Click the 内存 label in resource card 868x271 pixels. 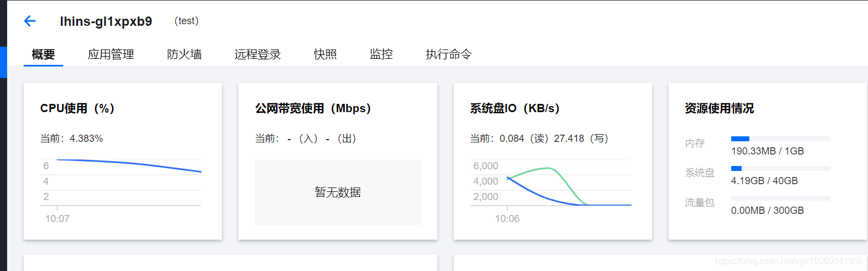(694, 143)
